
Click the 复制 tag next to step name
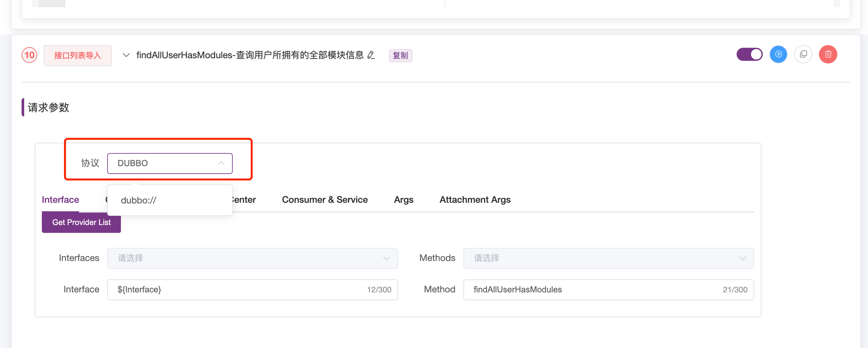click(x=401, y=55)
